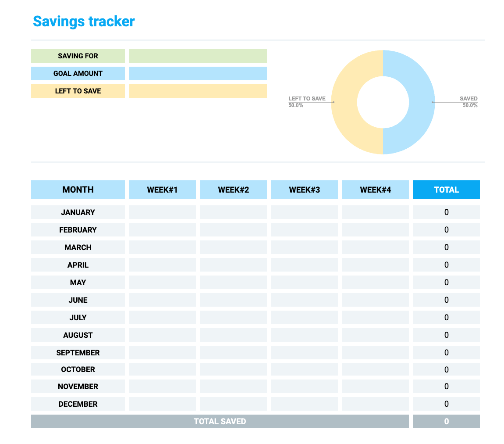Click March's WEEK#4 cell
Screen dimensions: 504x444
[x=376, y=247]
